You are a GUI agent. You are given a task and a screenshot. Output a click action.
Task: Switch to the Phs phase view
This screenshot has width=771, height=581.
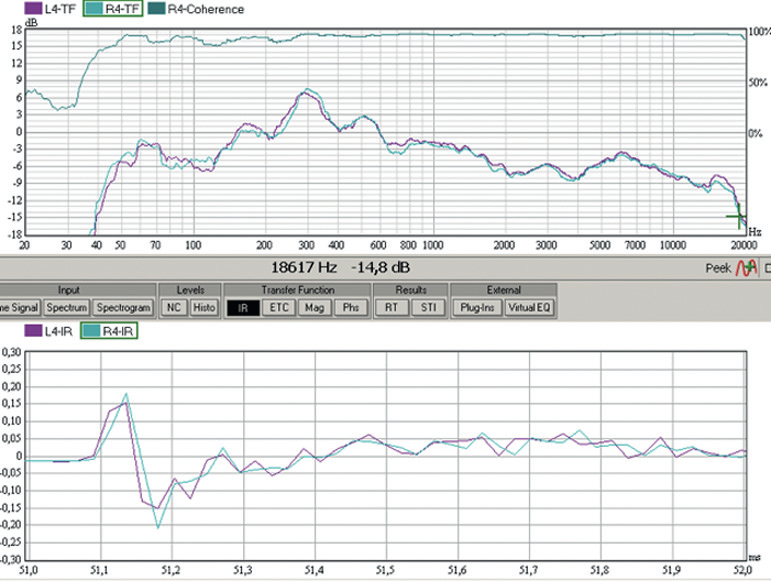351,308
